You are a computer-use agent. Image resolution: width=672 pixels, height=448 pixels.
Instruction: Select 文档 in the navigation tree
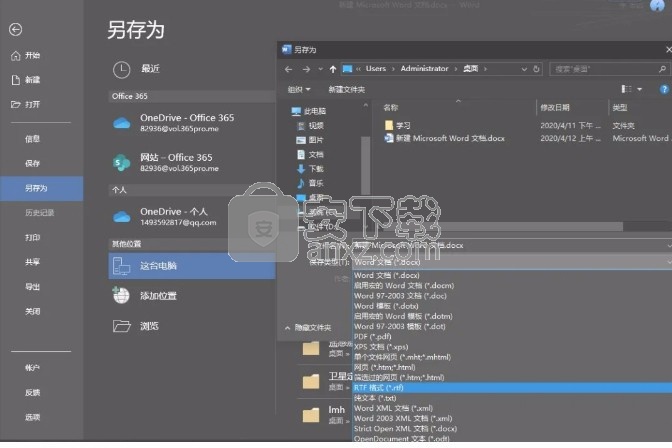(x=311, y=154)
